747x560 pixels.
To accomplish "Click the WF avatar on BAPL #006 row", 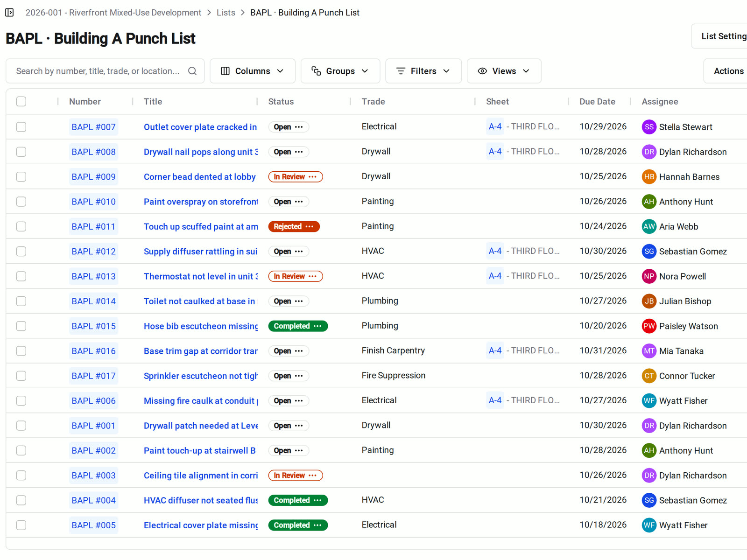I will [649, 401].
